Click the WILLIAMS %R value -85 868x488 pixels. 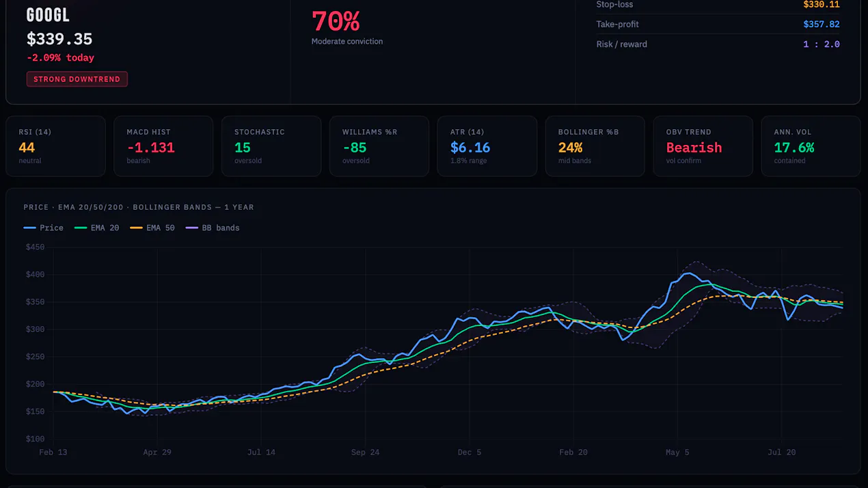click(355, 148)
